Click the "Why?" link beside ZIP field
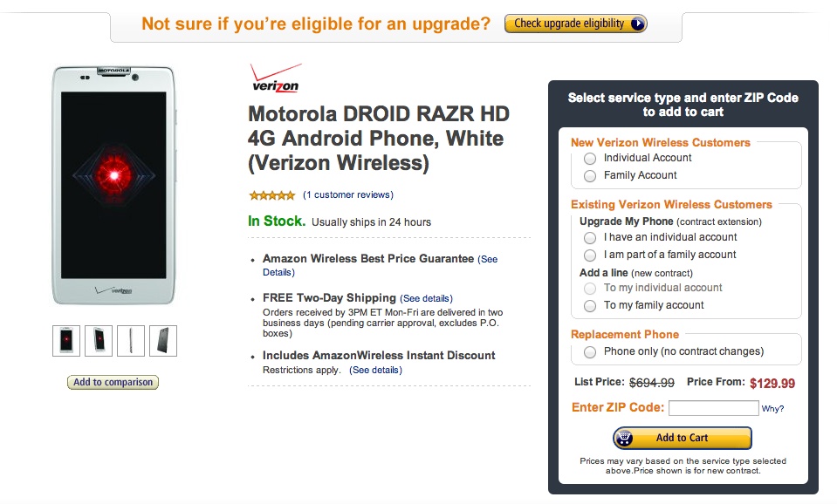Viewport: 837px width, 504px height. (772, 409)
